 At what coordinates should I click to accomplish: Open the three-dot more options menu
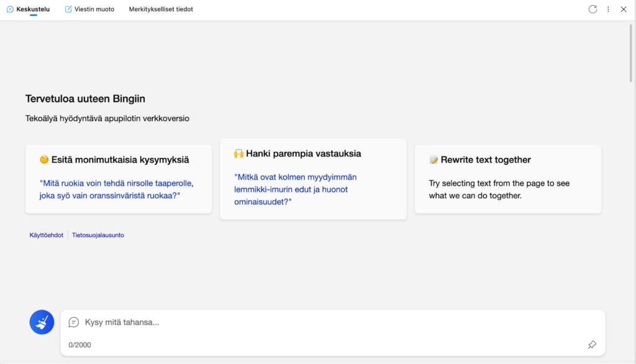click(x=608, y=9)
